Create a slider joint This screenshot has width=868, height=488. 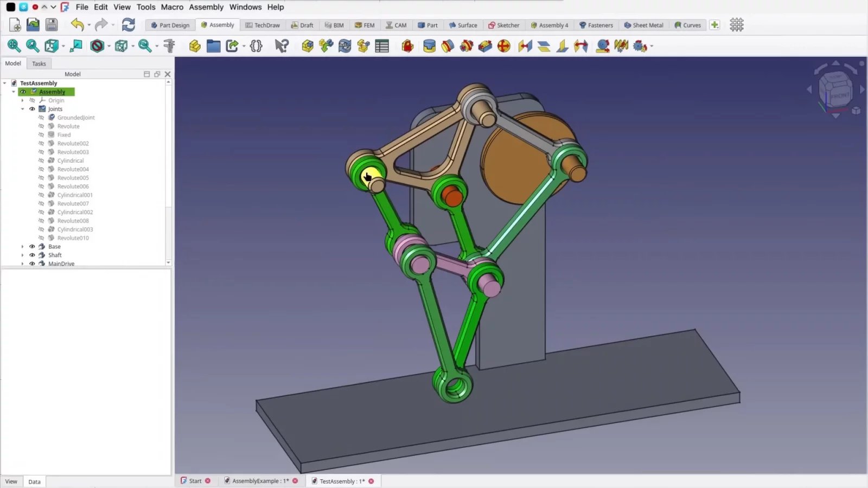(x=485, y=46)
